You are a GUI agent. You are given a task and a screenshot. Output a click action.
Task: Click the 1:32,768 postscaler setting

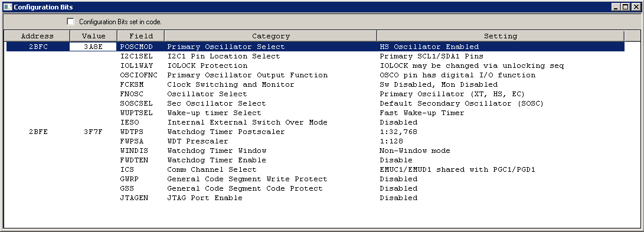click(x=398, y=132)
